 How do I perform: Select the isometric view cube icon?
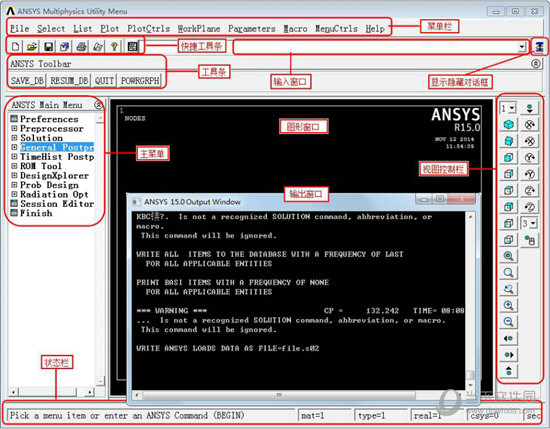point(508,125)
